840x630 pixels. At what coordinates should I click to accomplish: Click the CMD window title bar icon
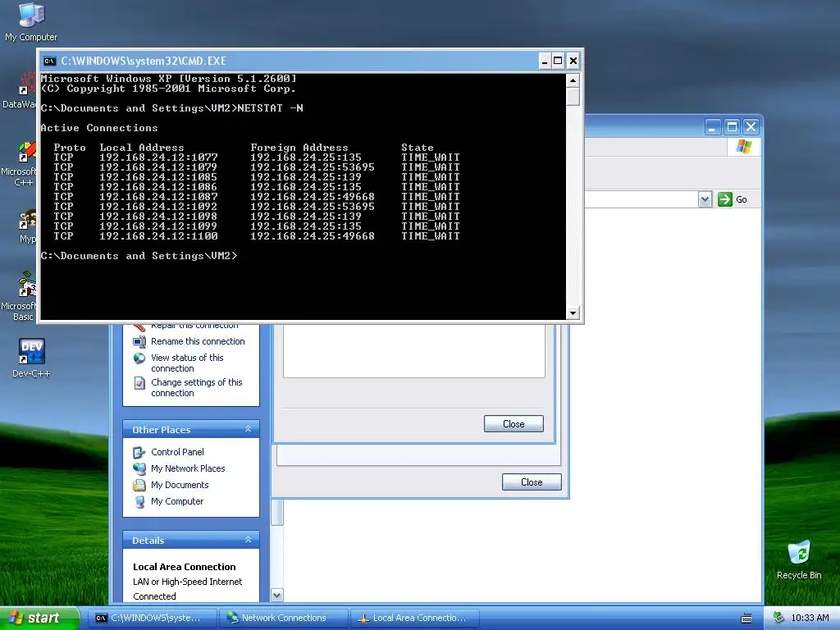coord(50,61)
